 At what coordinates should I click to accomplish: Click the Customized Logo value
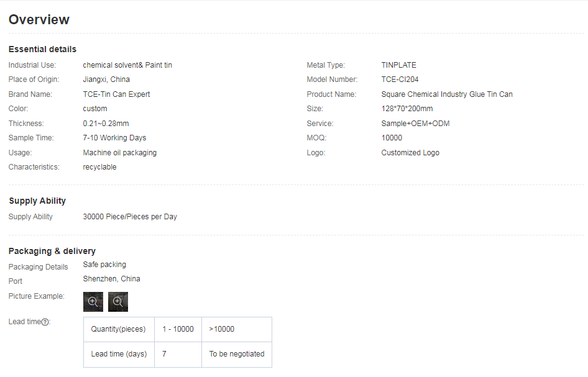coord(410,153)
